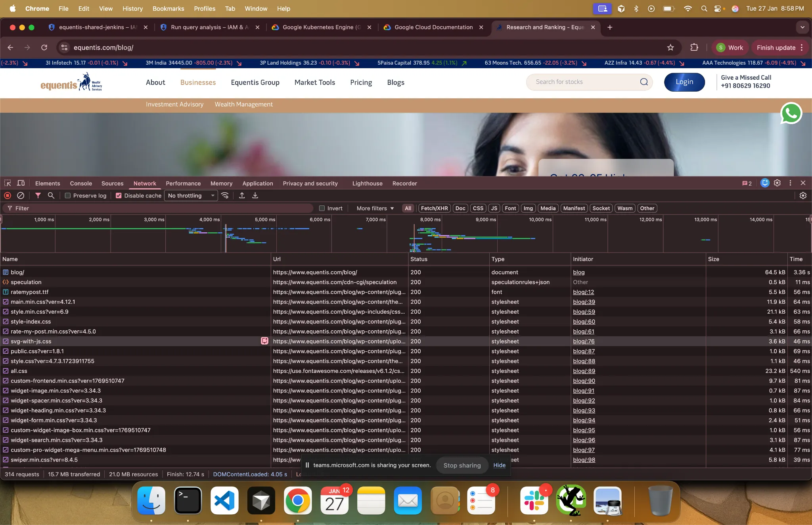Open Network panel settings gear

[x=803, y=195]
